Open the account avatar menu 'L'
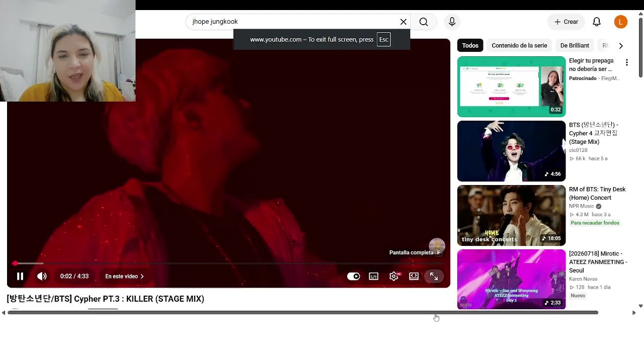This screenshot has width=644, height=362. 620,22
